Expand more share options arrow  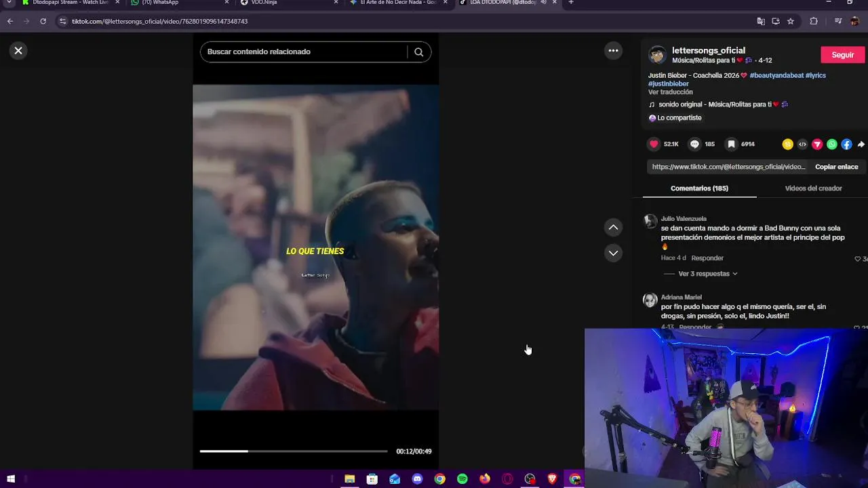pyautogui.click(x=861, y=144)
